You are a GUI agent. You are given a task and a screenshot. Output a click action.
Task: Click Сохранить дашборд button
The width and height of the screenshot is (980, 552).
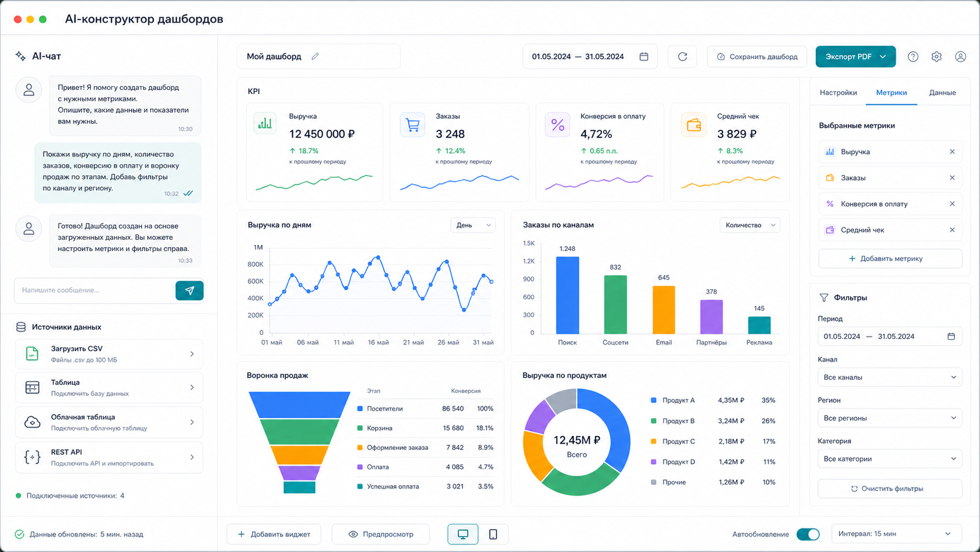757,56
